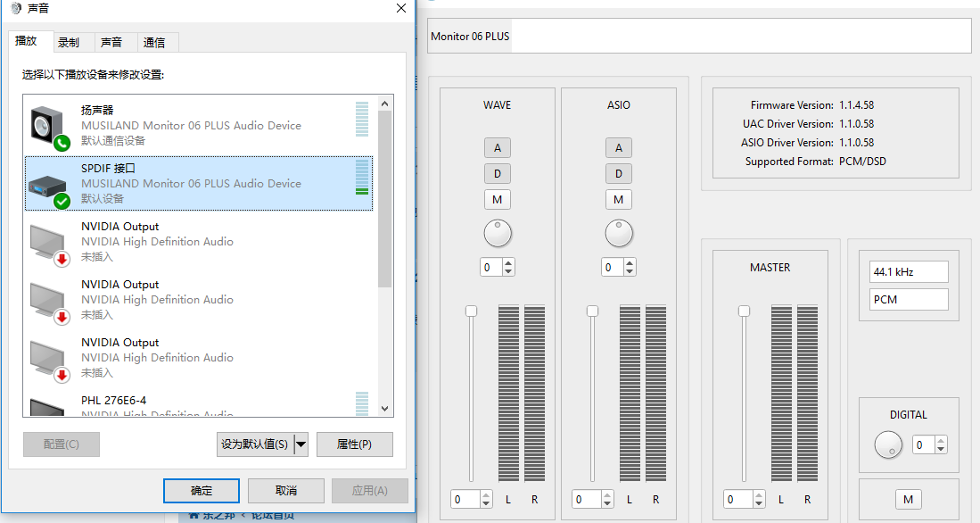Click the DIGITAL output knob
The height and width of the screenshot is (523, 980).
coord(888,444)
